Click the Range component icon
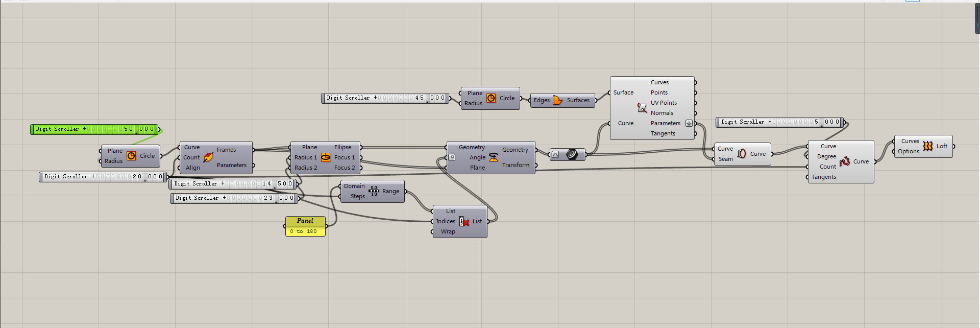Viewport: 980px width, 328px height. [374, 191]
